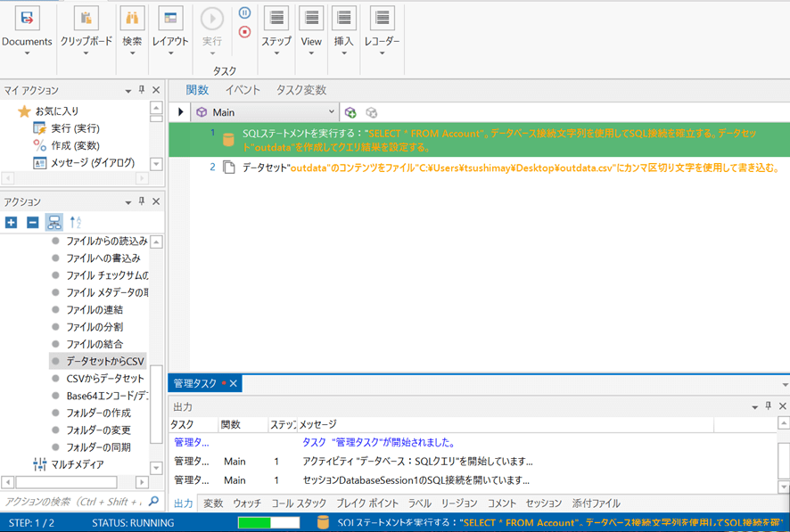790x532 pixels.
Task: Pause the running task
Action: [x=244, y=13]
